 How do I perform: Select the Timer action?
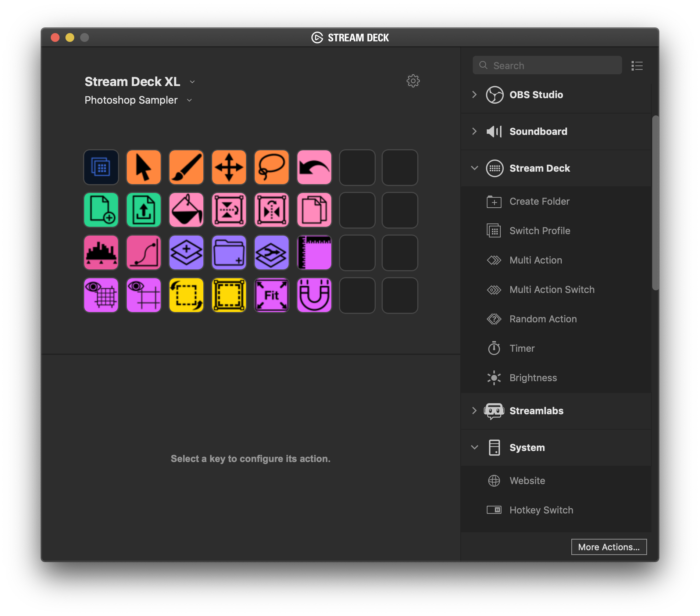pyautogui.click(x=556, y=348)
